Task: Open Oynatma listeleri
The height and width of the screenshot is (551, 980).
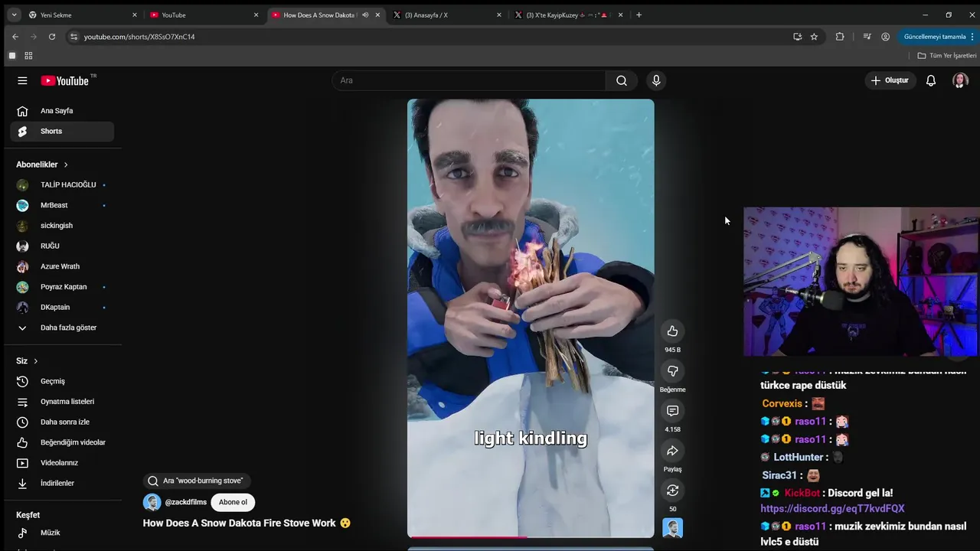Action: (x=62, y=402)
